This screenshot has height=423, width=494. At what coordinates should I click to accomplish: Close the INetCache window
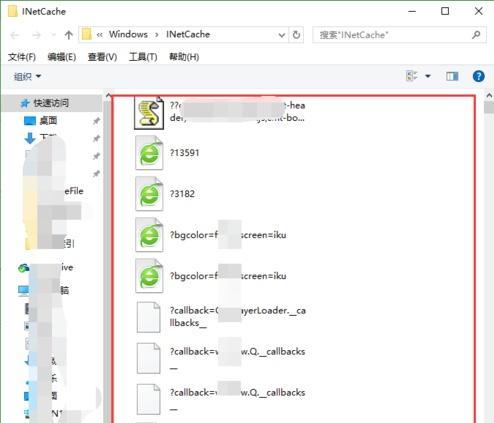pyautogui.click(x=478, y=11)
